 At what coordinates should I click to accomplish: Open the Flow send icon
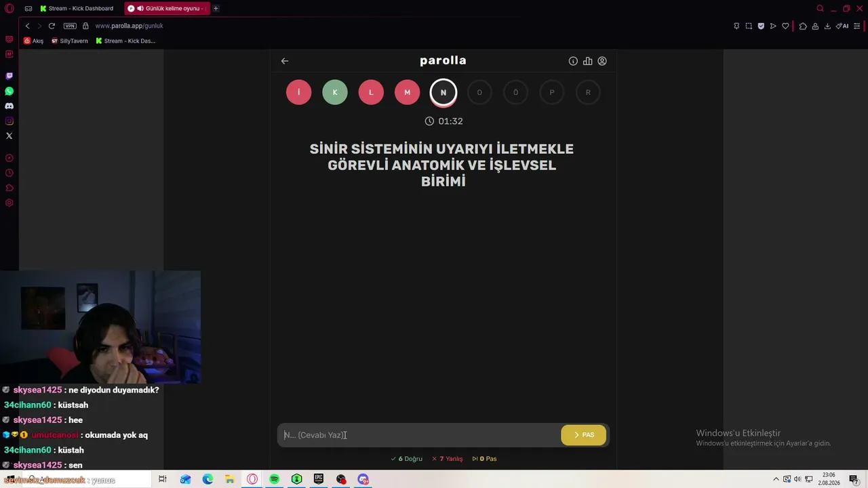[x=773, y=26]
